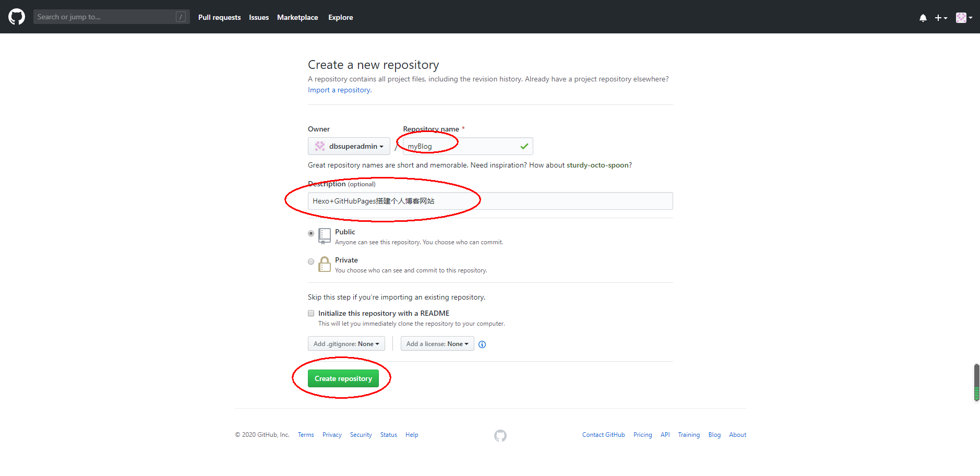Open the About footer link
The width and height of the screenshot is (980, 476).
pyautogui.click(x=738, y=435)
